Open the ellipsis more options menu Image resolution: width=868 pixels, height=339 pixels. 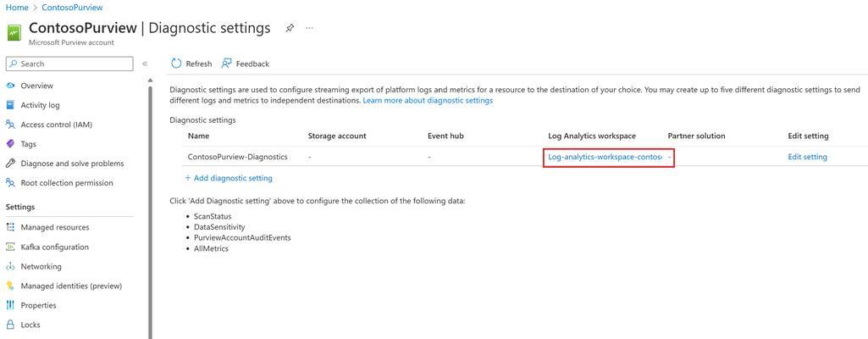309,28
